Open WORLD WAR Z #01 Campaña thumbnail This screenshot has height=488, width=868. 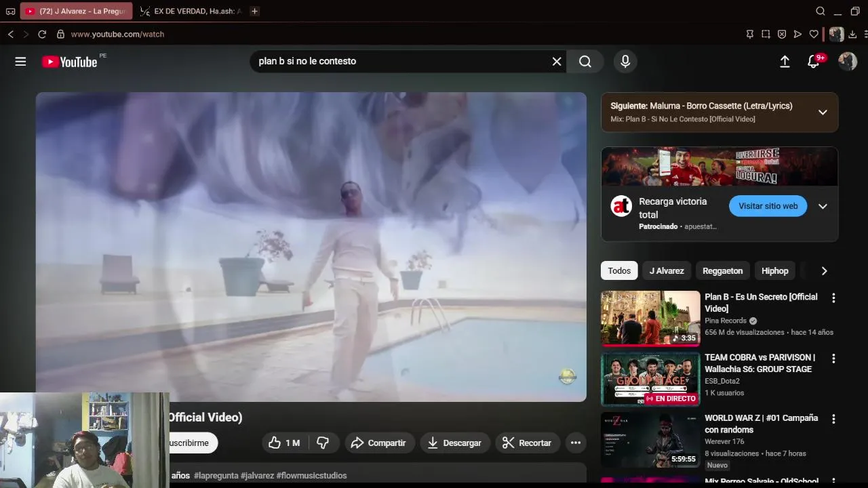(650, 440)
